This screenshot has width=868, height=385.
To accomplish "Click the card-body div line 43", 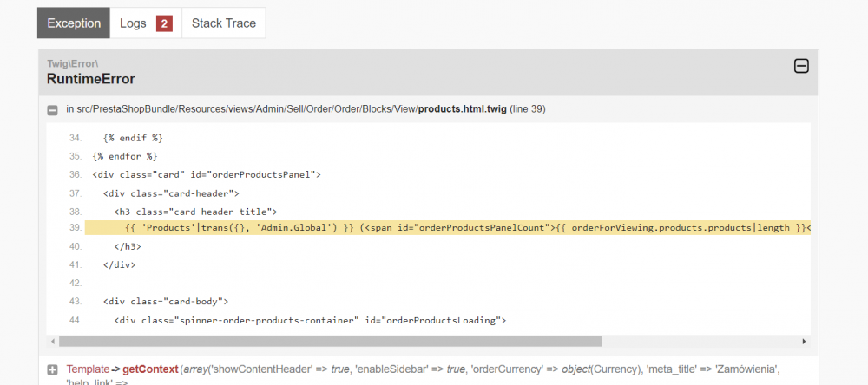I will point(166,302).
